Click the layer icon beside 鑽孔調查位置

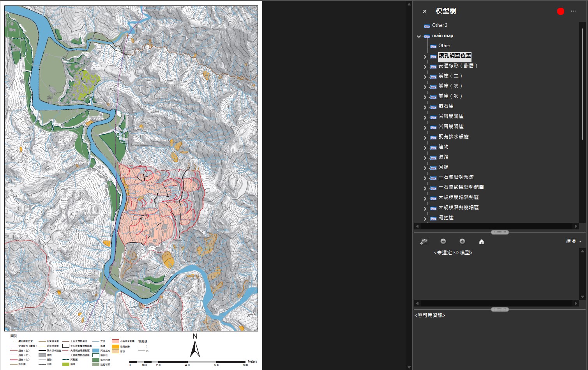433,56
